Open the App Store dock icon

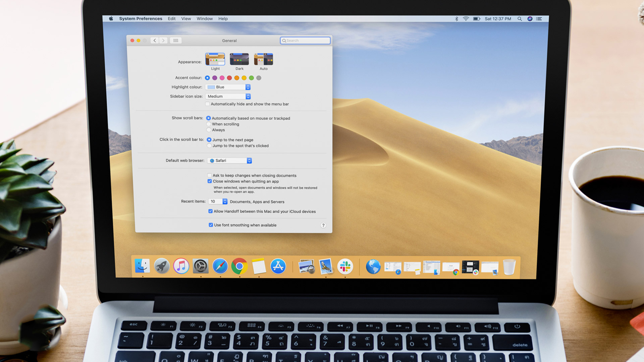click(278, 266)
